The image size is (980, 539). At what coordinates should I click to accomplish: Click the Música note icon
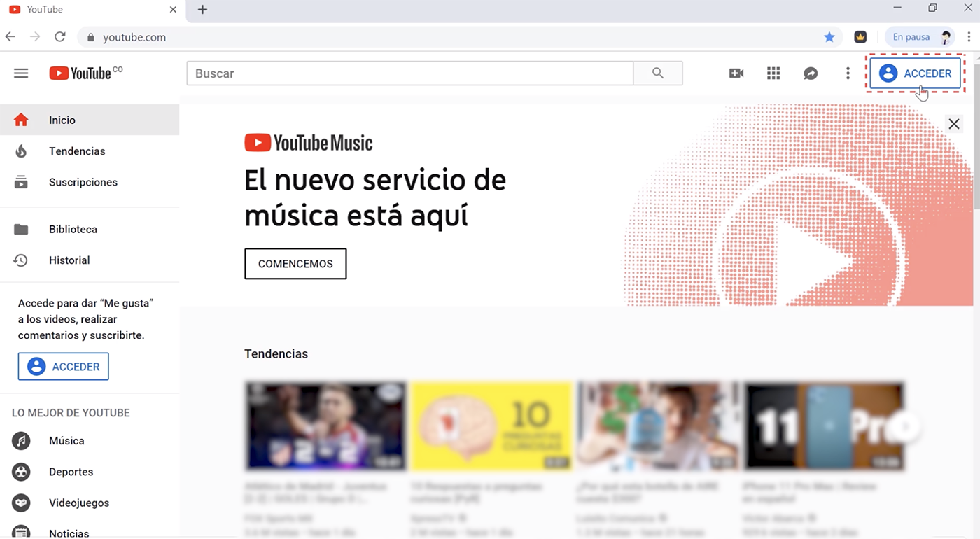[21, 441]
